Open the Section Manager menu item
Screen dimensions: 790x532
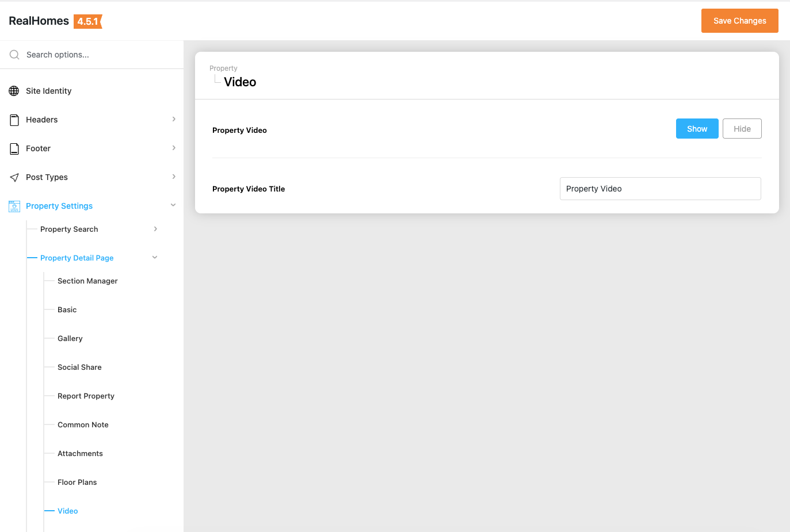tap(87, 281)
